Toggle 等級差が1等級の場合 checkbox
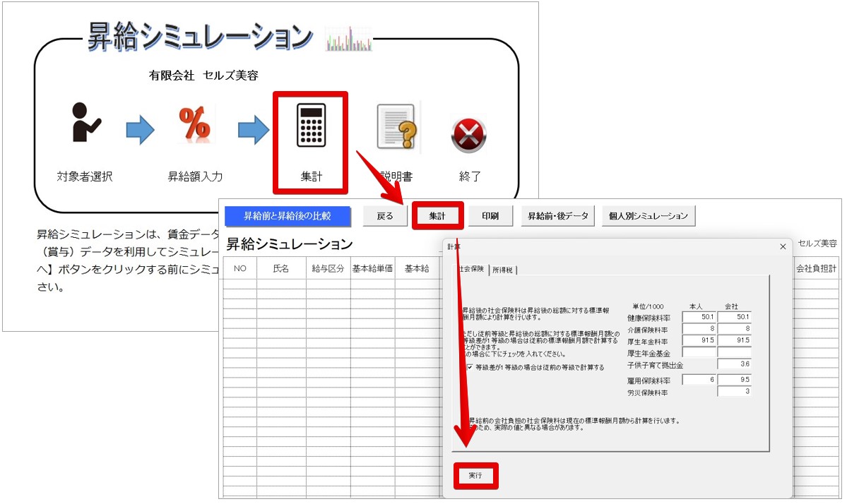This screenshot has width=847, height=504. click(x=469, y=367)
